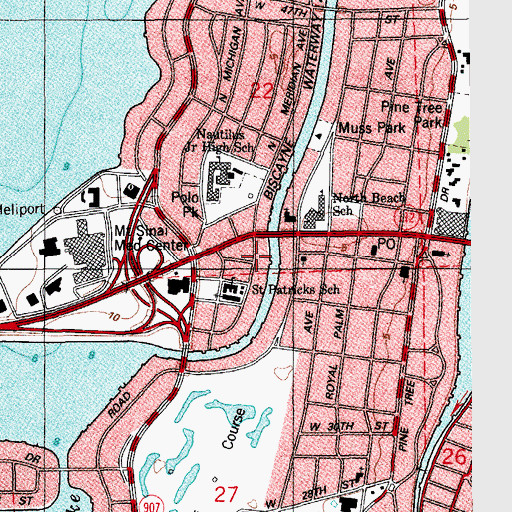The width and height of the screenshot is (512, 512).
Task: Click the golf Course label
Action: pyautogui.click(x=234, y=428)
